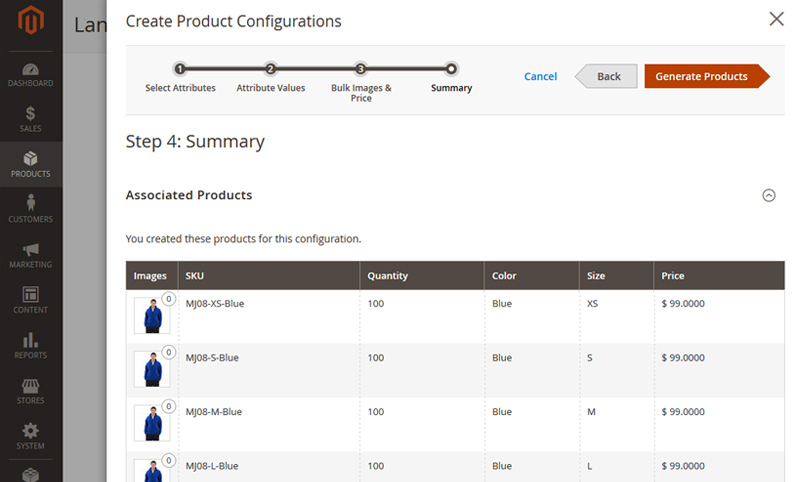Click the Magento logo

[31, 20]
